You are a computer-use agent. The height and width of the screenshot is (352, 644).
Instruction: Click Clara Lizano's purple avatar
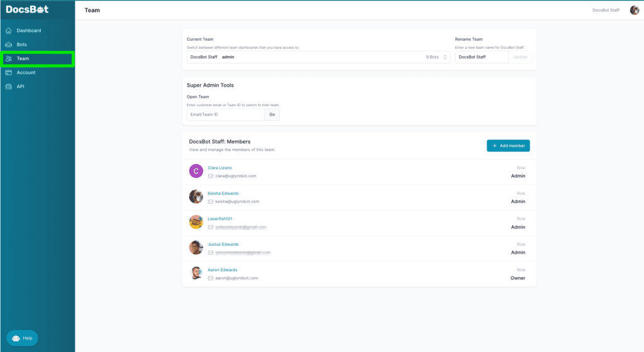[x=196, y=171]
